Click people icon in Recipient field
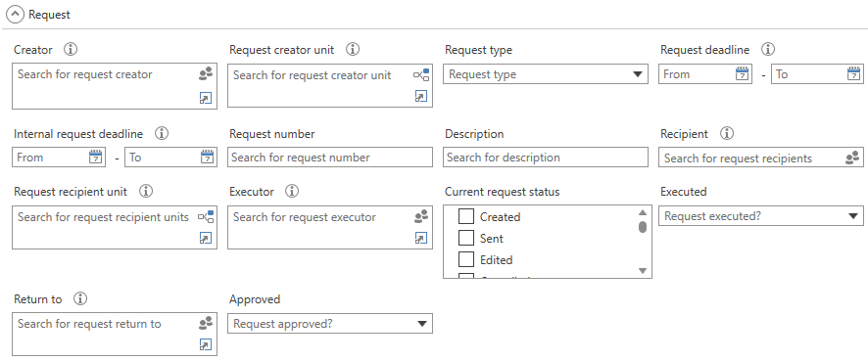 [852, 158]
